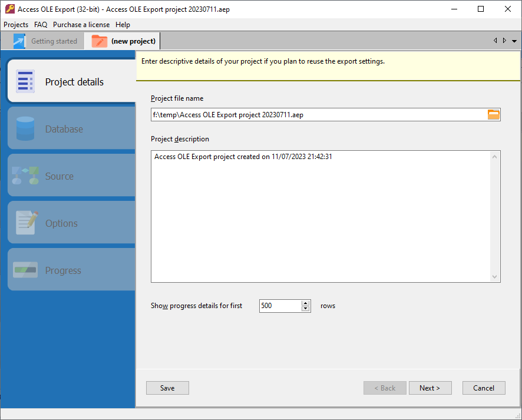Click the Getting started tab arrow icon

[x=19, y=41]
